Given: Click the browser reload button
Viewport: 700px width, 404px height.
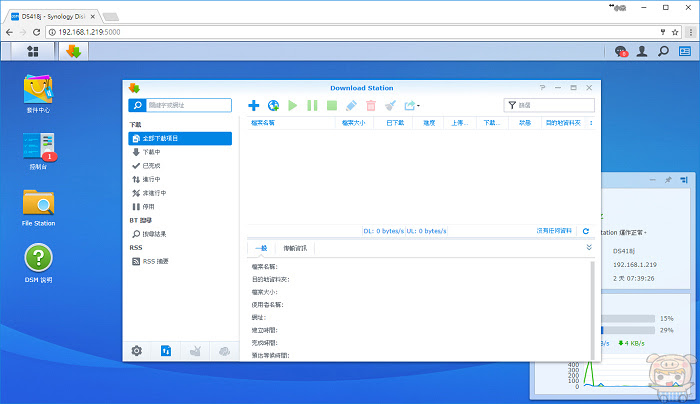Looking at the screenshot, I should pyautogui.click(x=37, y=32).
